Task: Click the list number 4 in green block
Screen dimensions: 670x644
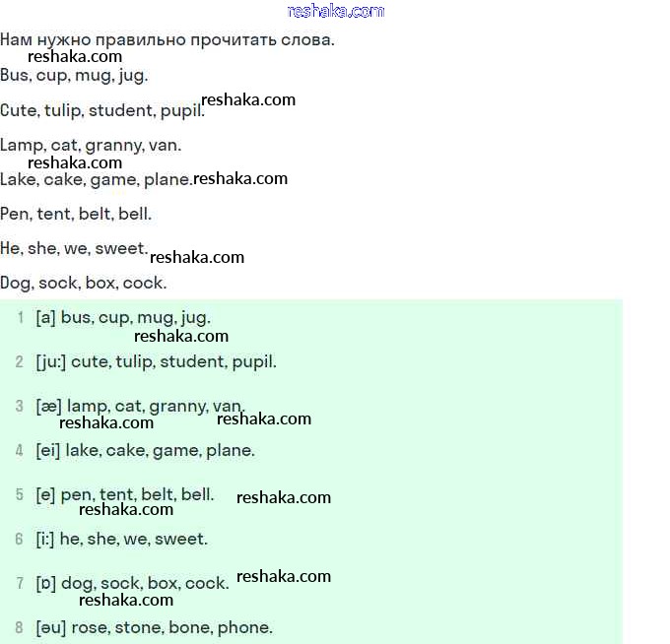Action: (20, 451)
